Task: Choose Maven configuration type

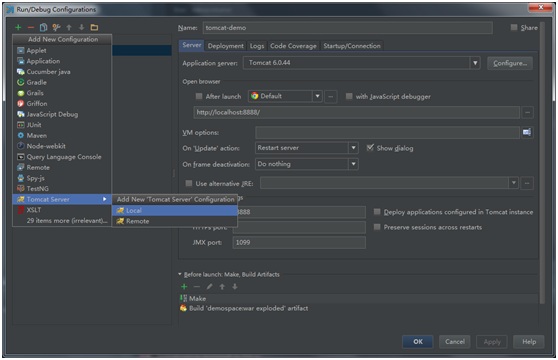Action: 62,136
